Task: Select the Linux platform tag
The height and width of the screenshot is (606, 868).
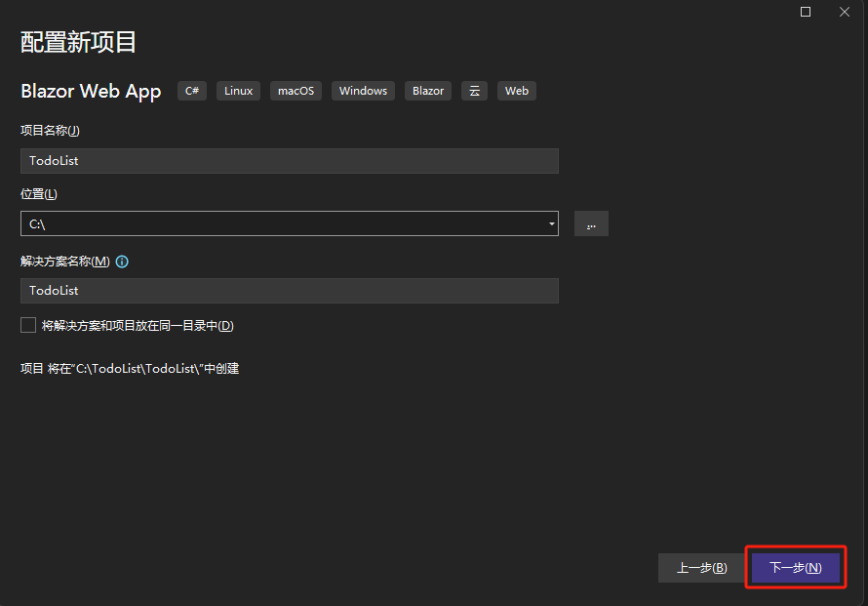Action: pos(237,90)
